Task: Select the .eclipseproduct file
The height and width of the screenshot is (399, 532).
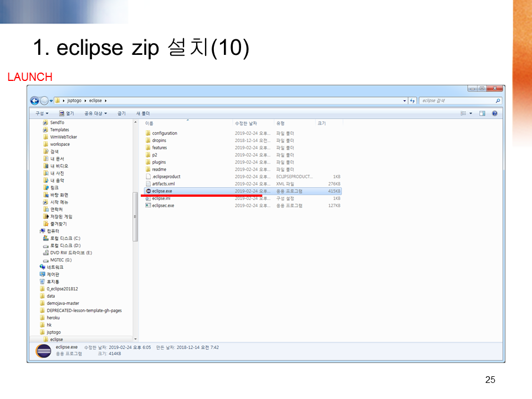Action: coord(243,176)
